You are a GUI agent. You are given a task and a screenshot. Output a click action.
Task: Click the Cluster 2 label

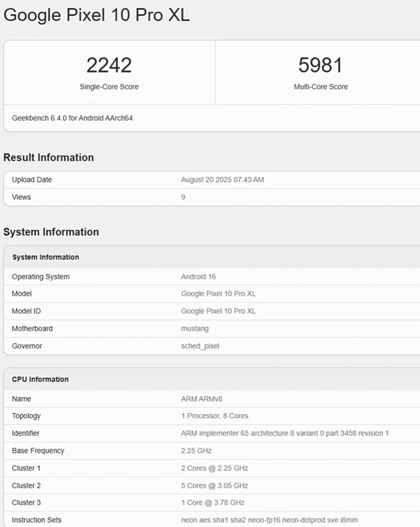click(x=26, y=486)
